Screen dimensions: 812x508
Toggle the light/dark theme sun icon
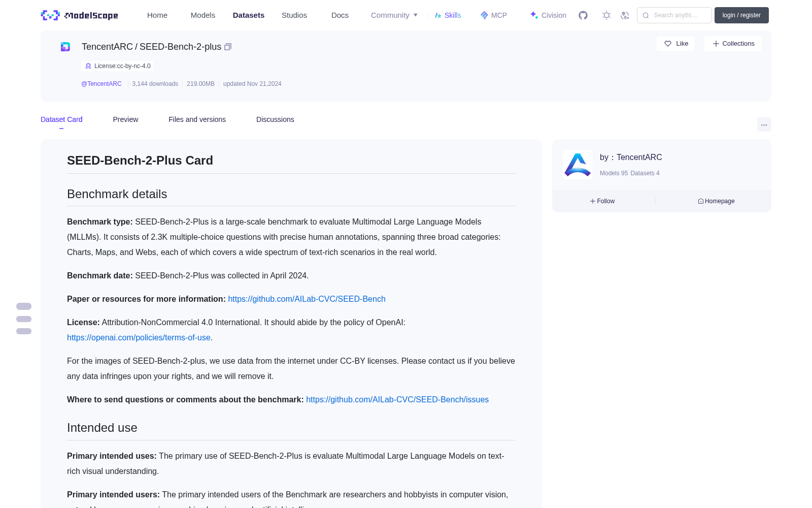click(x=606, y=15)
